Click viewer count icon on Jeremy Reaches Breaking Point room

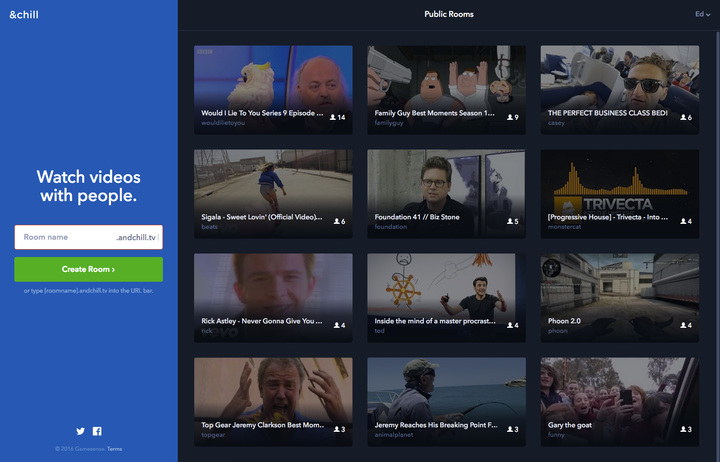[x=510, y=429]
